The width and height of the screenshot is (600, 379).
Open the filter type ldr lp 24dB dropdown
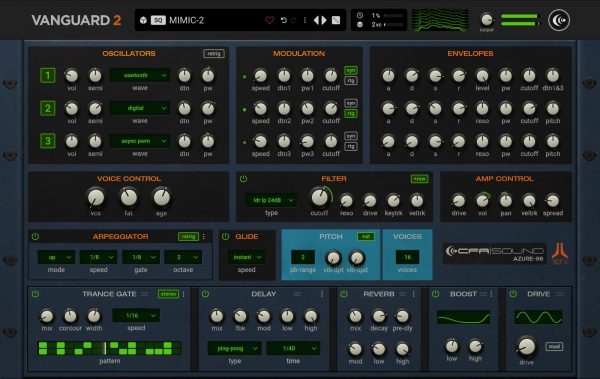(x=271, y=200)
